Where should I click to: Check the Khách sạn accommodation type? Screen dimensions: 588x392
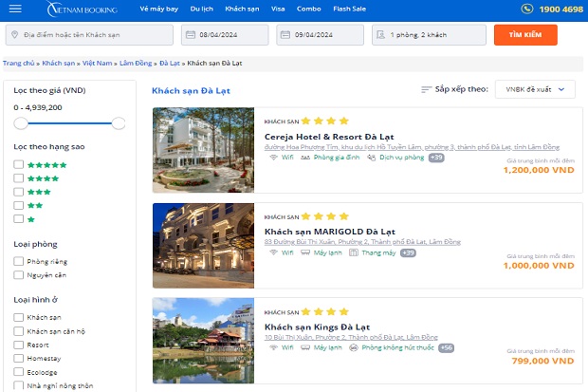point(18,317)
